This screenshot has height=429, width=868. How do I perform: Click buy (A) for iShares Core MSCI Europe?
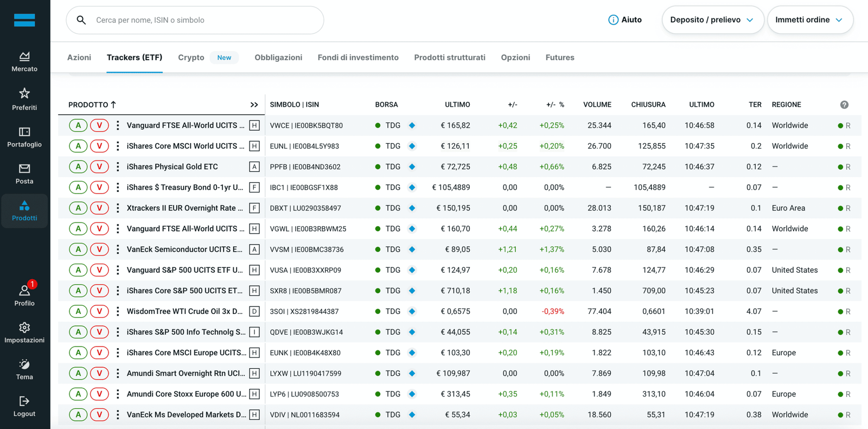[x=79, y=353]
